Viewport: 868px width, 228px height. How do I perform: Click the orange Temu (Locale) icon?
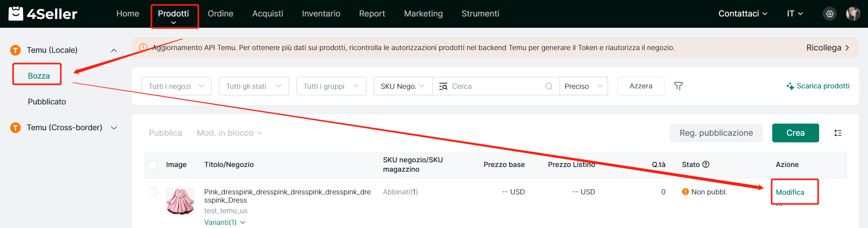(15, 50)
